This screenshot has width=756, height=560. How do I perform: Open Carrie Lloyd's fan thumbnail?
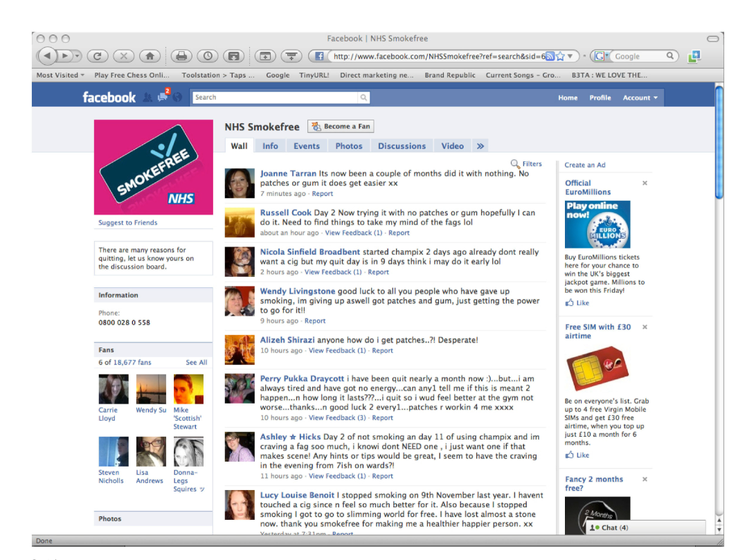coord(114,389)
